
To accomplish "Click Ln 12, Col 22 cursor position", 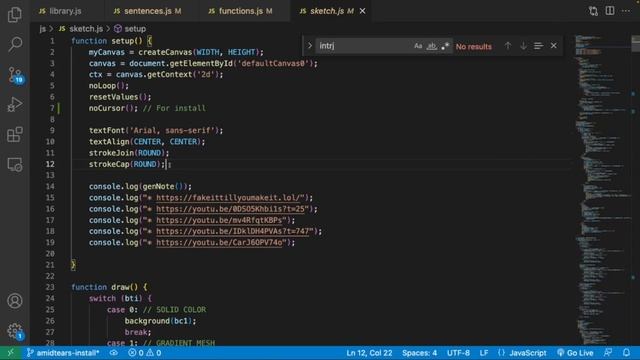I will pyautogui.click(x=369, y=353).
